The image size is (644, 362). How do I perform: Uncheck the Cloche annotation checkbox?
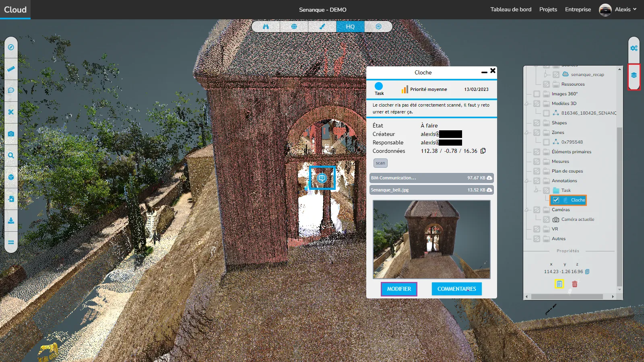pos(556,200)
